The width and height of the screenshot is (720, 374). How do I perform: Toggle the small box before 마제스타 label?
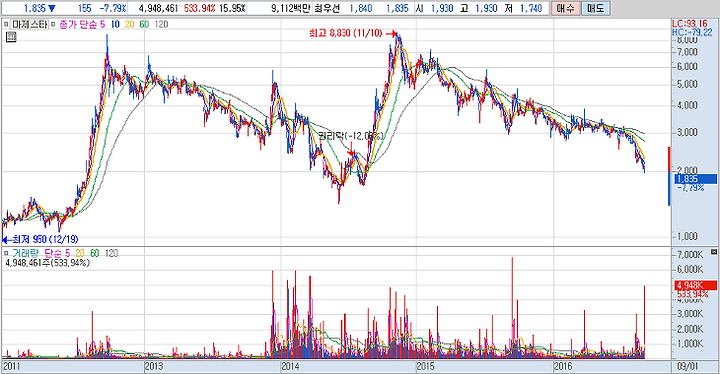(6, 24)
